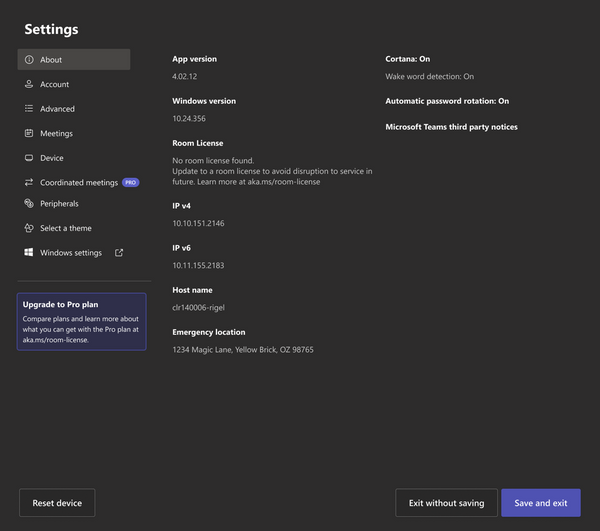Click the Windows logo icon

point(29,252)
